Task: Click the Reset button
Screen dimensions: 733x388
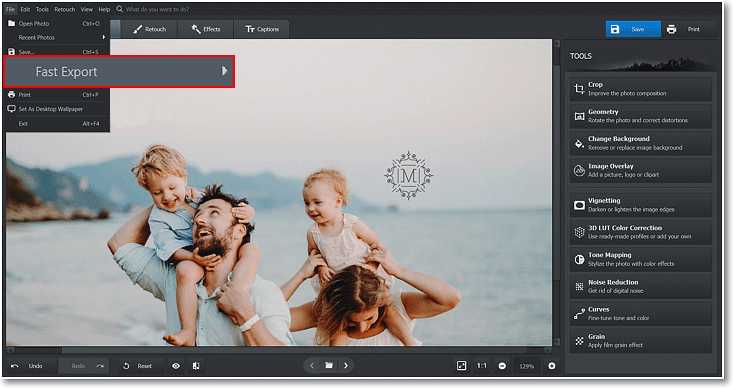Action: pos(137,366)
